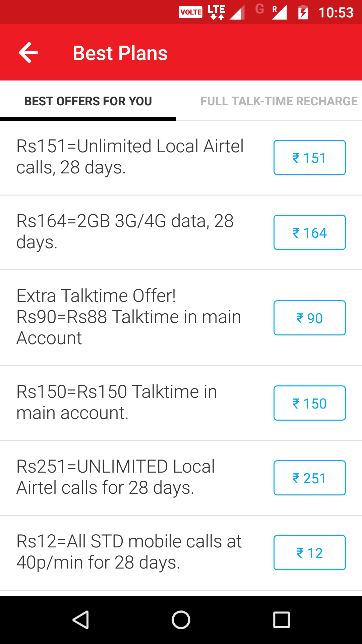This screenshot has height=644, width=362.
Task: Tap the Rs251 UNLIMITED Local calls text
Action: (x=116, y=477)
